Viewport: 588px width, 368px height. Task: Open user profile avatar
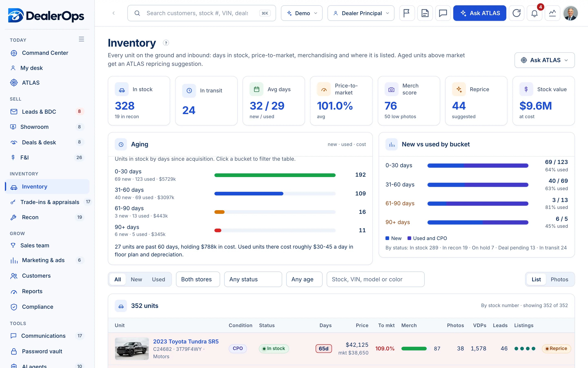(570, 13)
